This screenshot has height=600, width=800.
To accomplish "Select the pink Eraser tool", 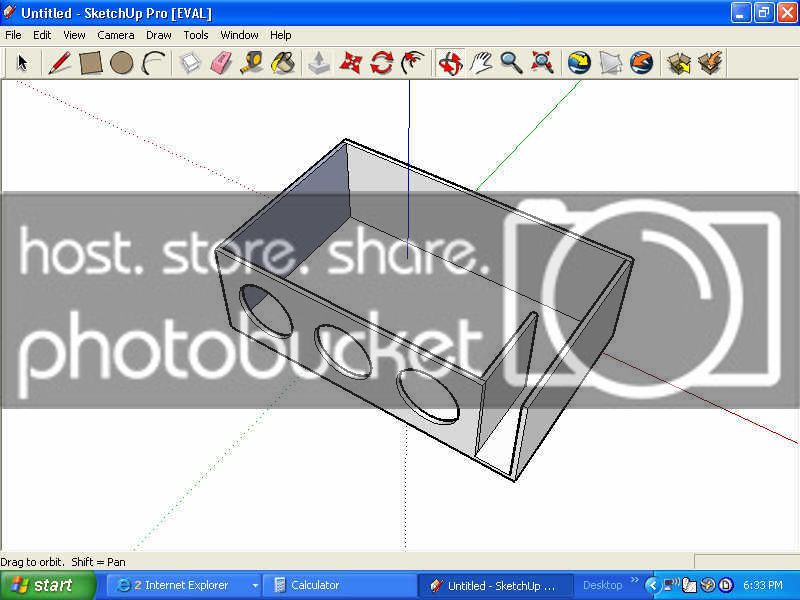I will pyautogui.click(x=221, y=63).
